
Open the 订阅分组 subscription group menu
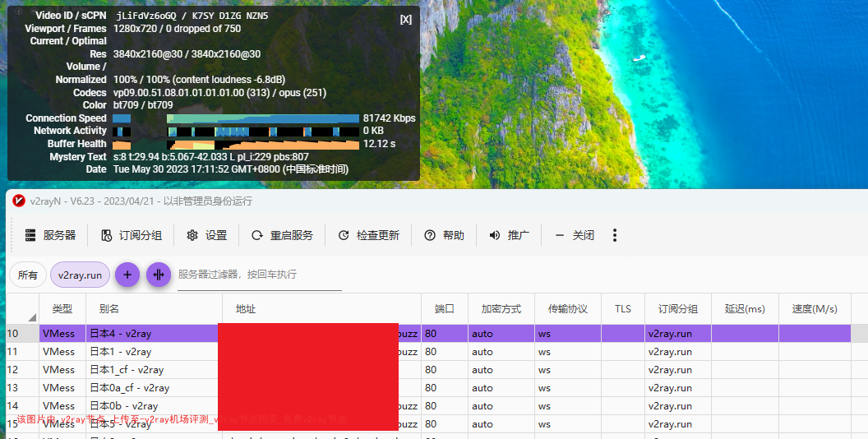click(x=132, y=235)
